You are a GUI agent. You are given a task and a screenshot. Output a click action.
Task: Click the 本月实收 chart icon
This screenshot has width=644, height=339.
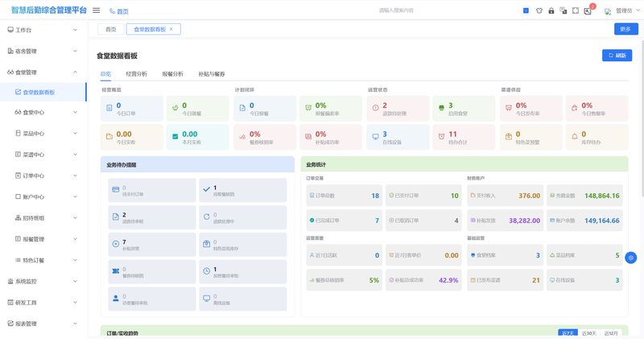pos(175,136)
